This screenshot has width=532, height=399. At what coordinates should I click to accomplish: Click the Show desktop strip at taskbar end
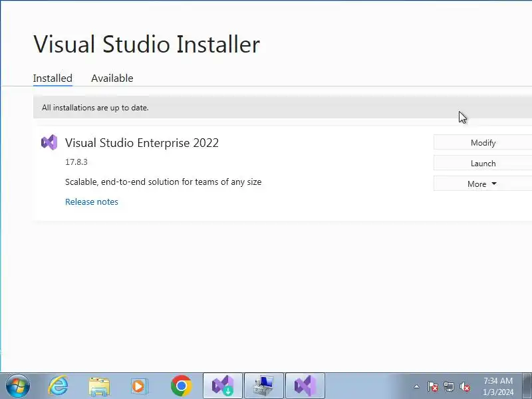[x=528, y=386]
